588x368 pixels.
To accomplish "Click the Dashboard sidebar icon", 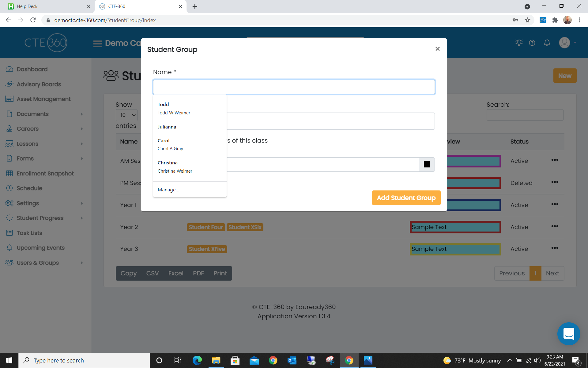I will click(x=9, y=69).
